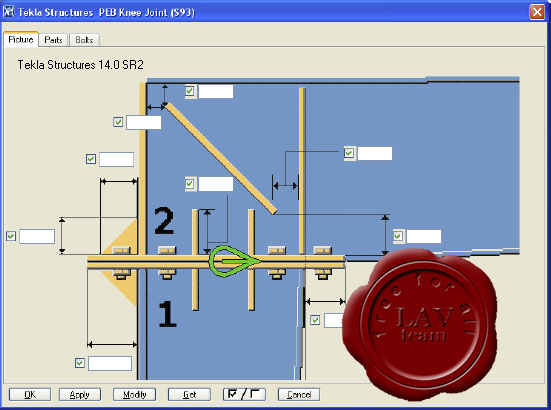
Task: Toggle checkbox for diagonal stiffener top vertical offset
Action: (190, 91)
